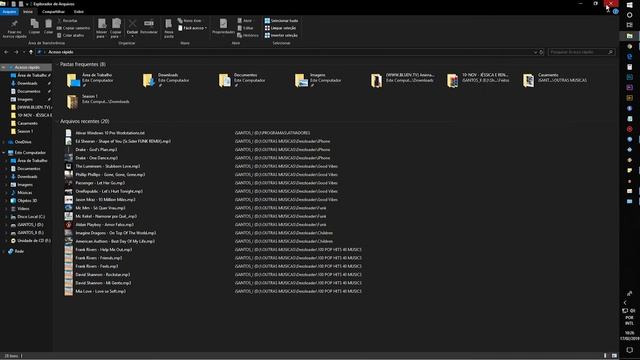Screen dimensions: 640x360
Task: Click the ribbon help question-mark icon
Action: [616, 11]
